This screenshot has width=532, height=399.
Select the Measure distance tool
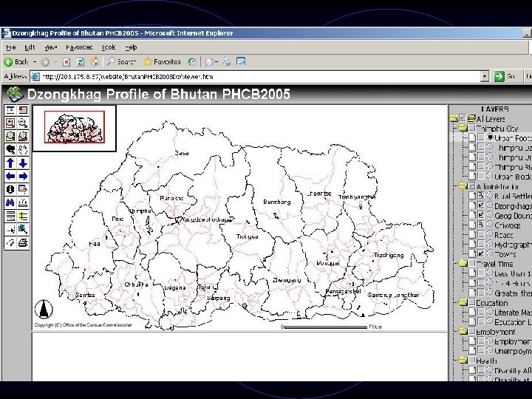point(23,202)
